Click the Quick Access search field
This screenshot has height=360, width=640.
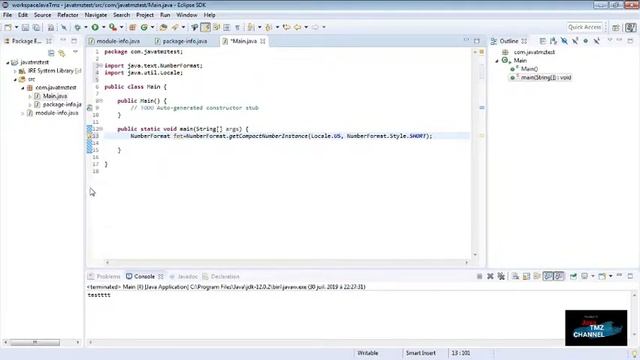tap(584, 27)
